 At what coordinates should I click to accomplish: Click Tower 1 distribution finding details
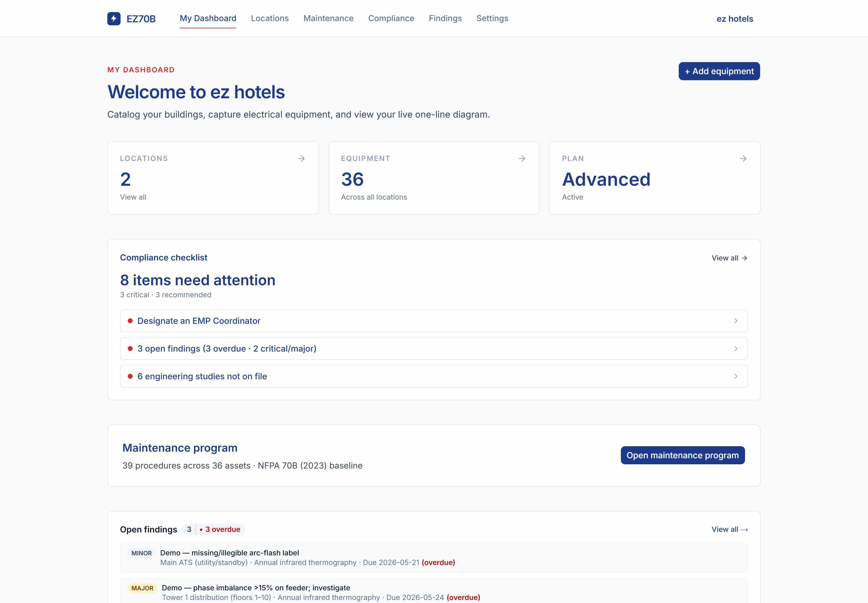(x=321, y=597)
